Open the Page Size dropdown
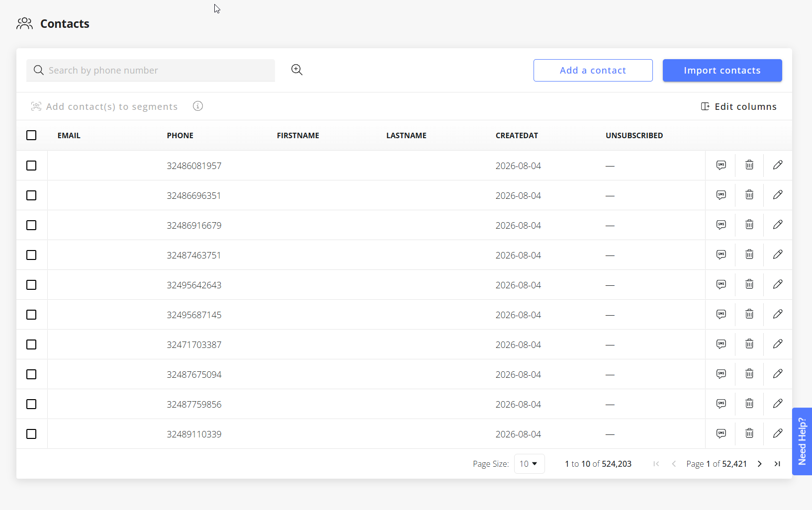This screenshot has width=812, height=510. coord(529,464)
